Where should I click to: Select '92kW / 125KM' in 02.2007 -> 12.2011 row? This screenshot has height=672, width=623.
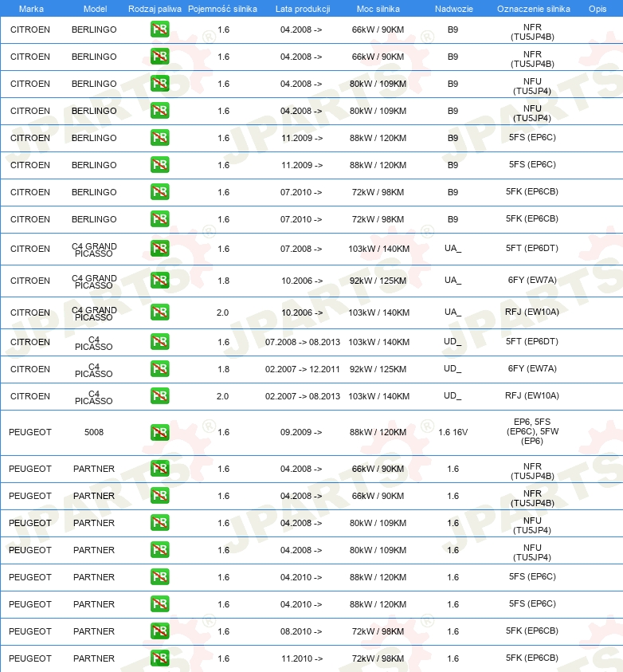coord(378,369)
